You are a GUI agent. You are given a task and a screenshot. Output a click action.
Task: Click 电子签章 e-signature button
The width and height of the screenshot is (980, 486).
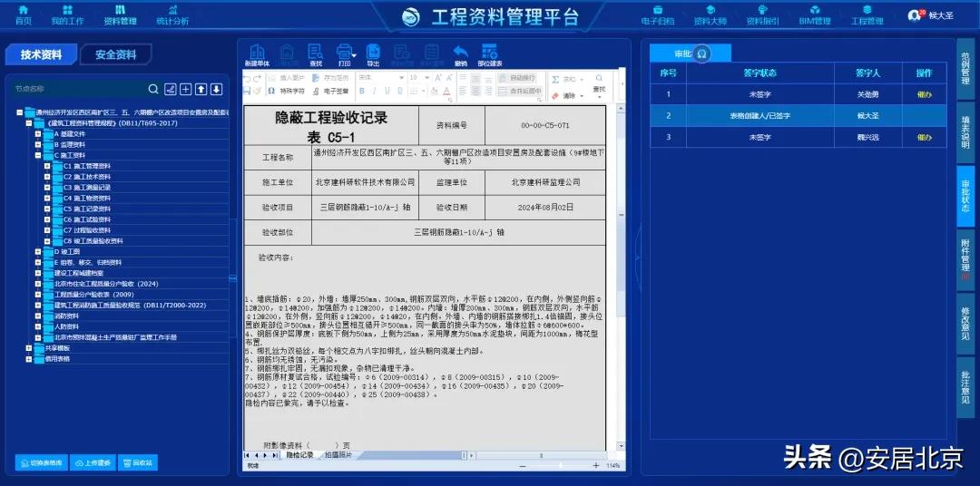(330, 92)
